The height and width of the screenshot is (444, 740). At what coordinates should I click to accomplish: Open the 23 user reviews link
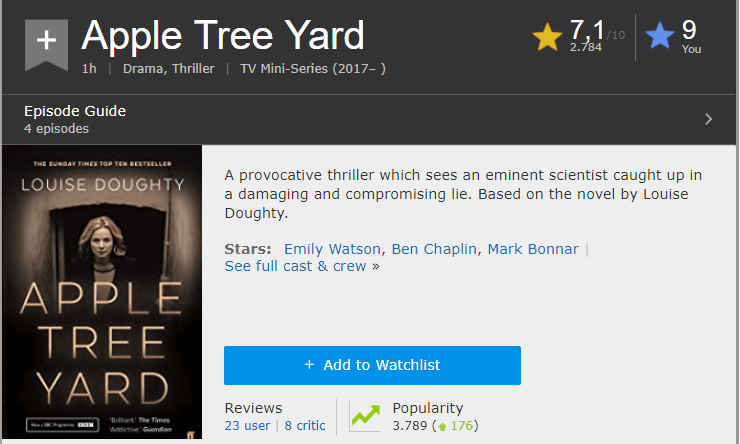pos(246,425)
